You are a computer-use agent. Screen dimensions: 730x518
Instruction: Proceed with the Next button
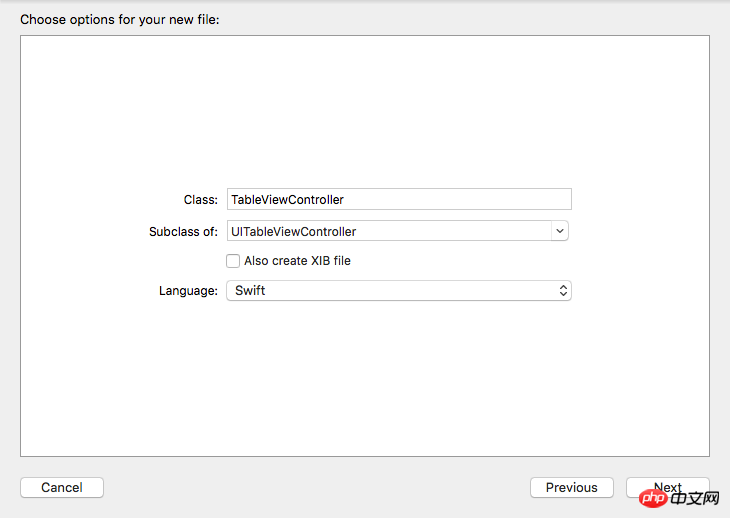[668, 487]
